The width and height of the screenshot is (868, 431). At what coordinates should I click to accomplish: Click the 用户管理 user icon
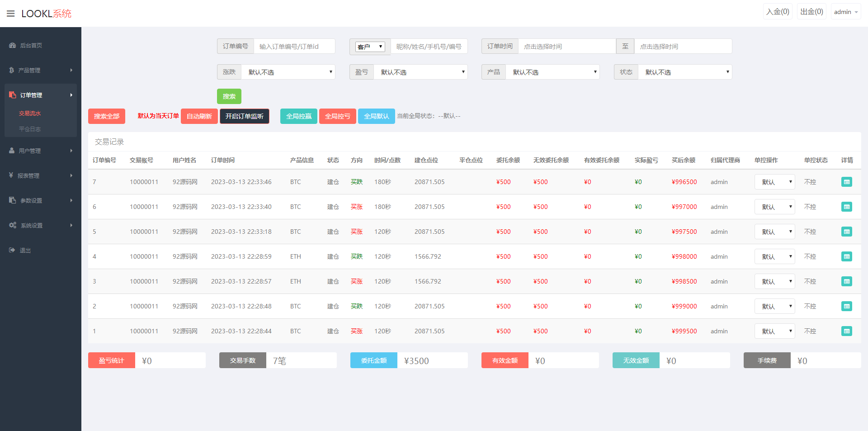12,151
